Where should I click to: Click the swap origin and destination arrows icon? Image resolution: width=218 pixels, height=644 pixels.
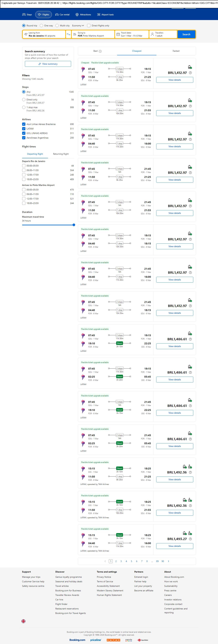(69, 34)
